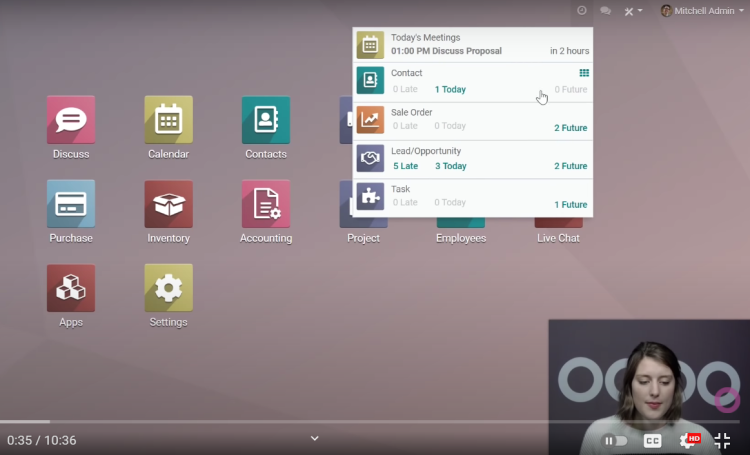Exit full screen video mode
The image size is (750, 455).
coord(722,441)
